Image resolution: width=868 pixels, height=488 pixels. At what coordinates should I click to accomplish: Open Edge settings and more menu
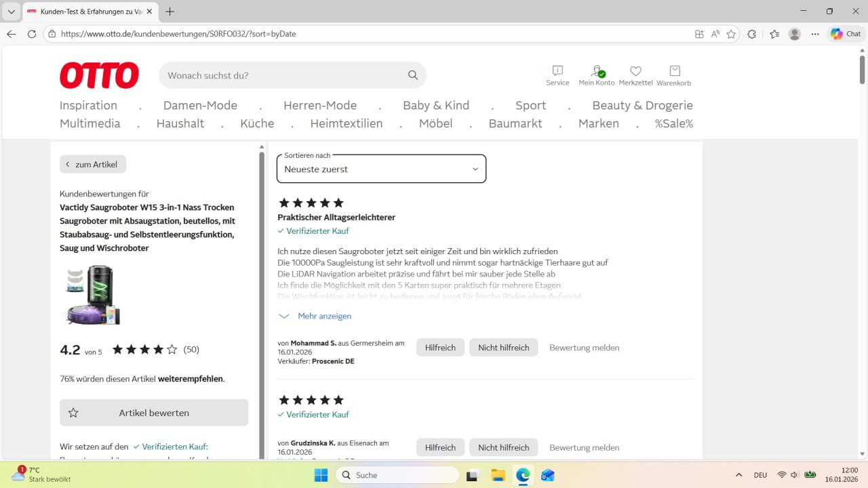[x=815, y=34]
